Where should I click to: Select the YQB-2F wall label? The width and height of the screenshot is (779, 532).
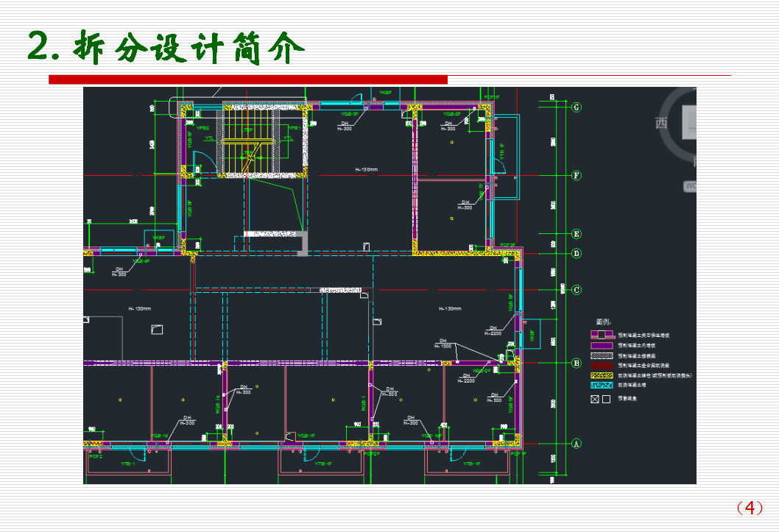click(x=452, y=113)
